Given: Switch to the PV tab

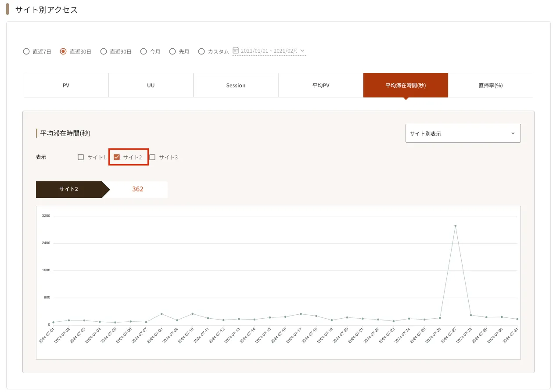Looking at the screenshot, I should tap(66, 85).
